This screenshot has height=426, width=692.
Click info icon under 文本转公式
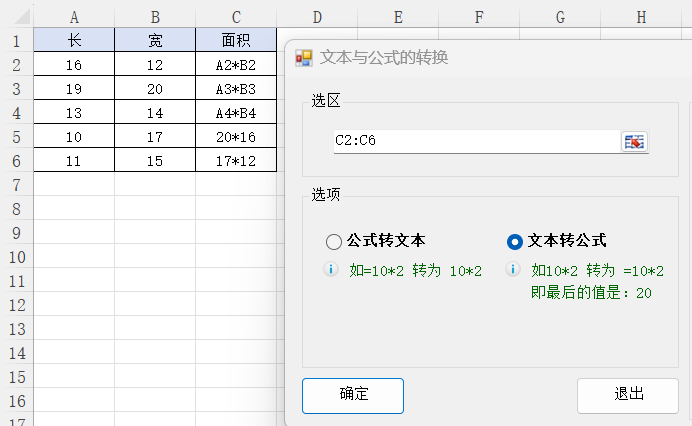pyautogui.click(x=513, y=269)
